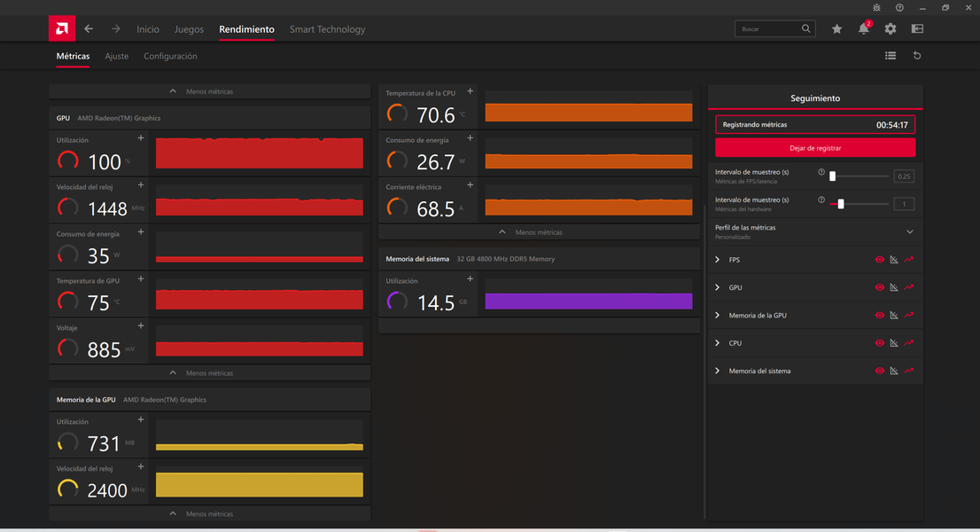Open the settings gear icon
Viewport: 980px width, 532px height.
891,29
